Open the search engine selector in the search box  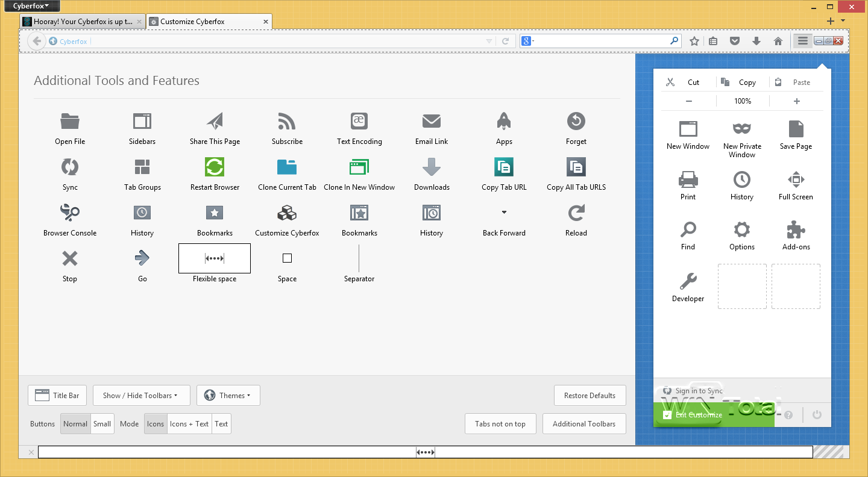[527, 41]
